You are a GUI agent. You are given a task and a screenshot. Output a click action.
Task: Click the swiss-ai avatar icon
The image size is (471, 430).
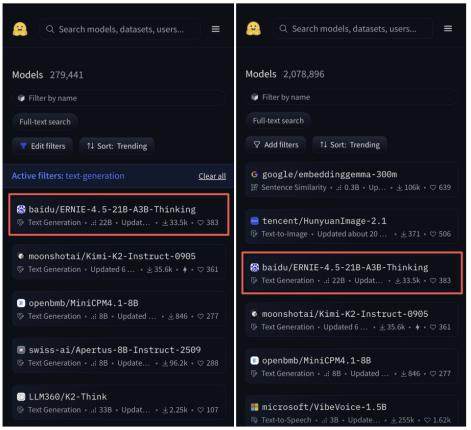click(21, 350)
